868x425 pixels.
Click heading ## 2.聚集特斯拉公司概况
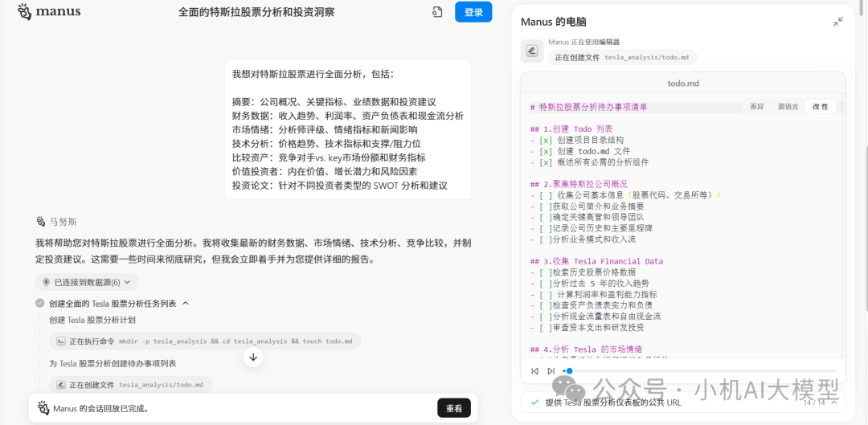pyautogui.click(x=579, y=184)
